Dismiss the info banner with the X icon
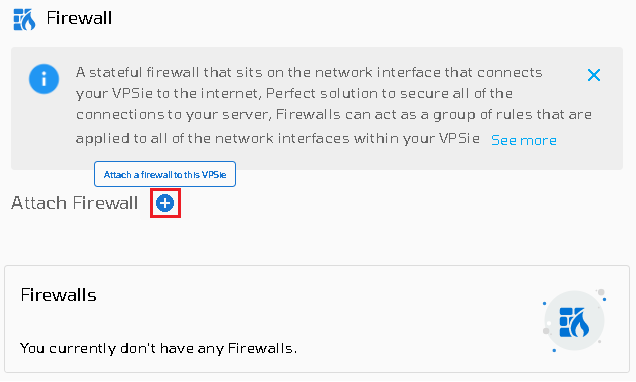 tap(594, 75)
